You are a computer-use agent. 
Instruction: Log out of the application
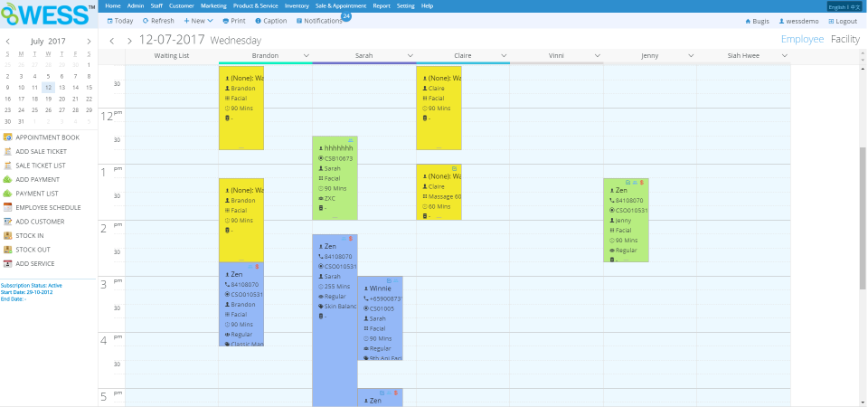(x=843, y=21)
